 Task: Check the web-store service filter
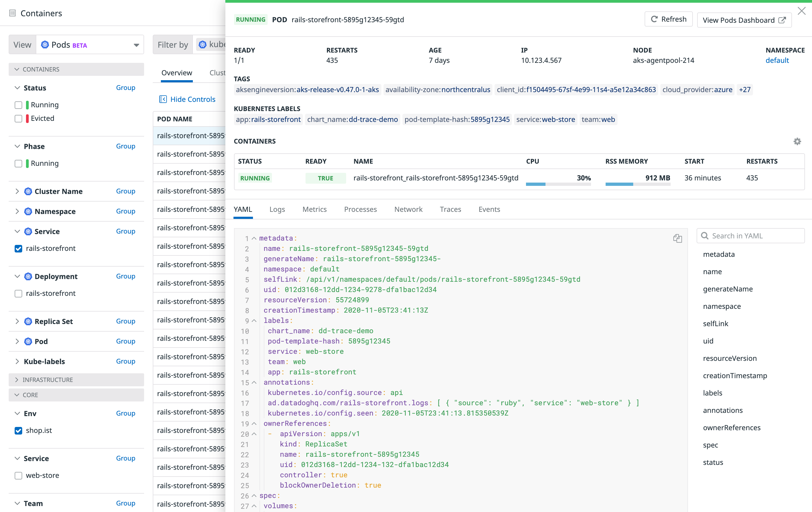tap(18, 476)
